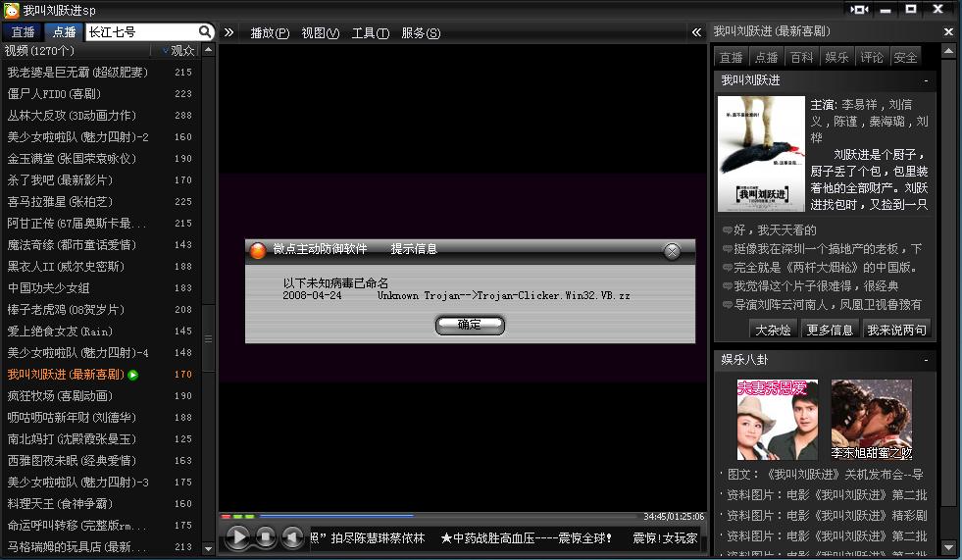The height and width of the screenshot is (560, 962).
Task: Click the 李东旭甜蜜之吻 thumbnail
Action: tap(871, 420)
